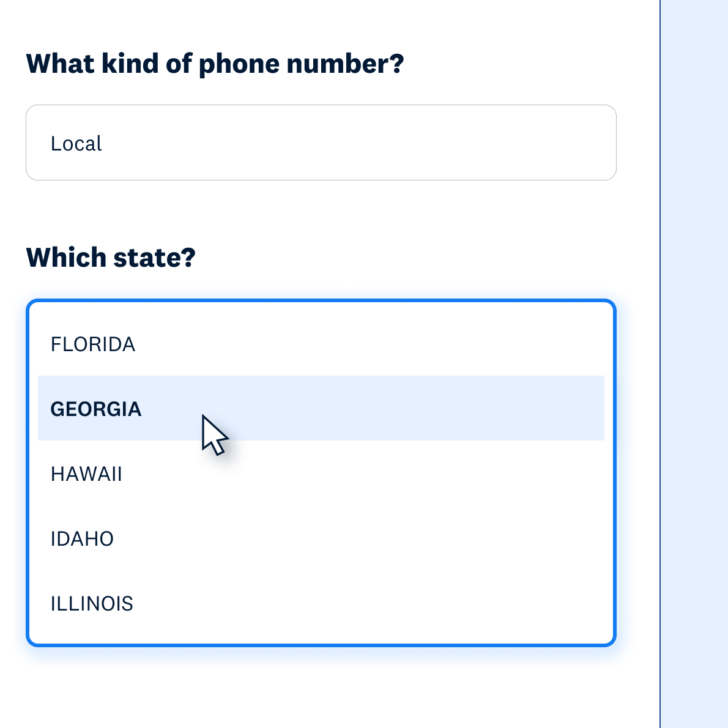Select IDAHO from the list
The height and width of the screenshot is (728, 728).
82,539
